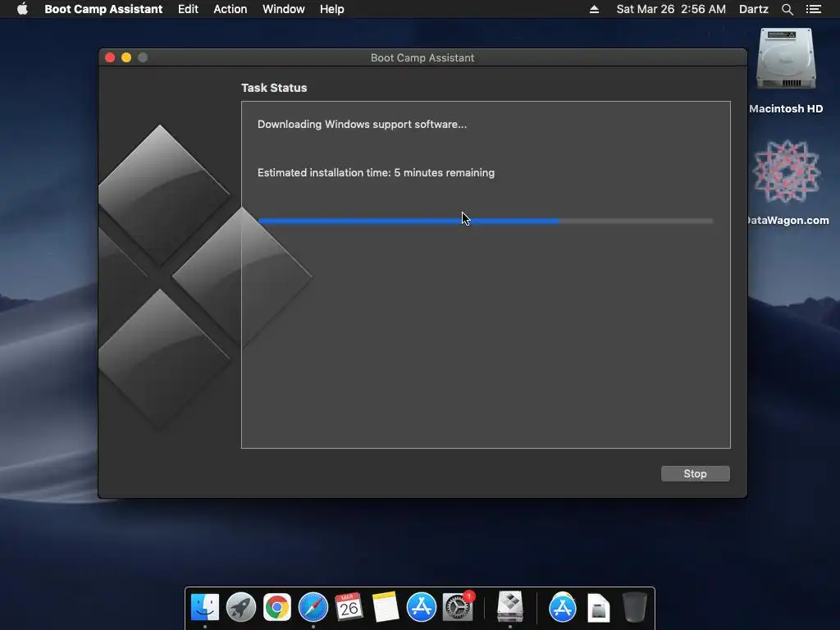Viewport: 840px width, 630px height.
Task: Open Spotlight search magnifier
Action: tap(787, 9)
